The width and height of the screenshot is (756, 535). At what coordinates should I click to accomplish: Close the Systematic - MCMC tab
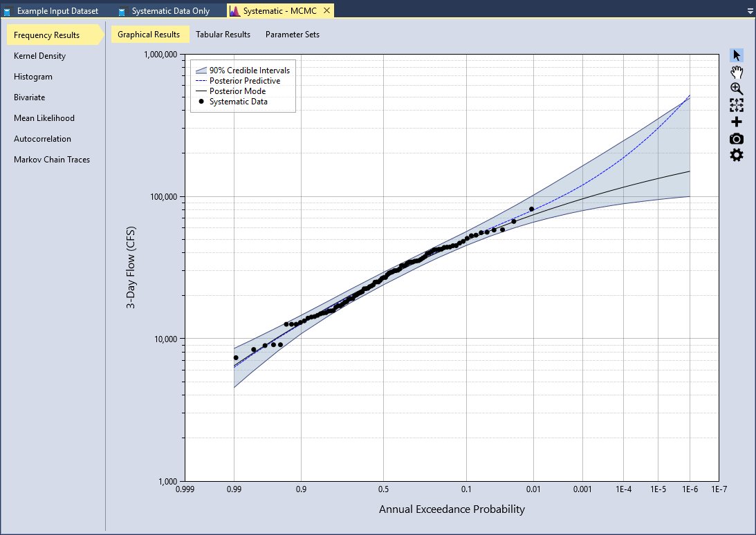pos(326,11)
